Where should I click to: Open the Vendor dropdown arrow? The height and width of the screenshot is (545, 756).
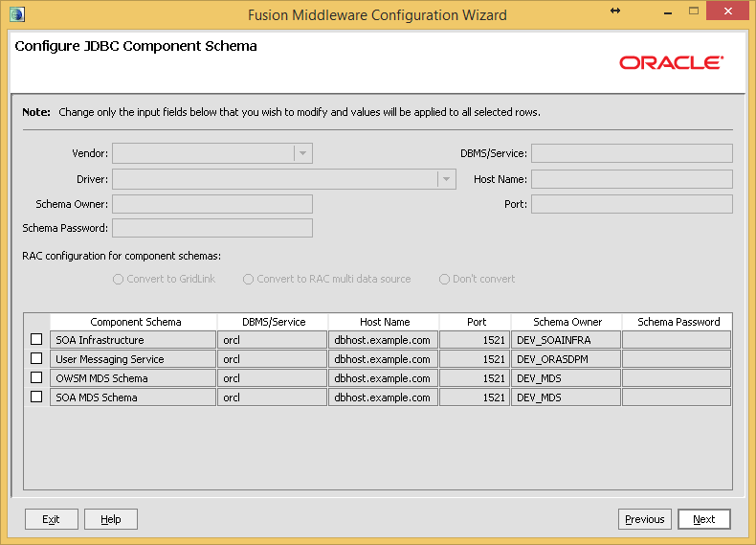point(302,153)
